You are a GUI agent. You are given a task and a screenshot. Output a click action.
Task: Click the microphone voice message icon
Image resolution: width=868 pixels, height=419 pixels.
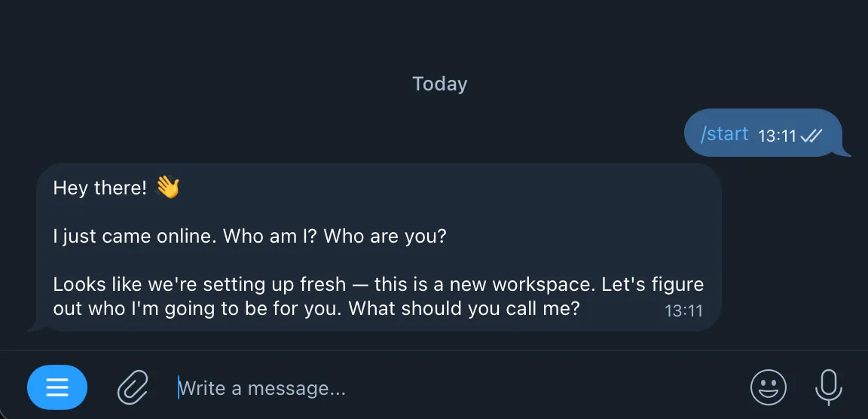pos(828,387)
